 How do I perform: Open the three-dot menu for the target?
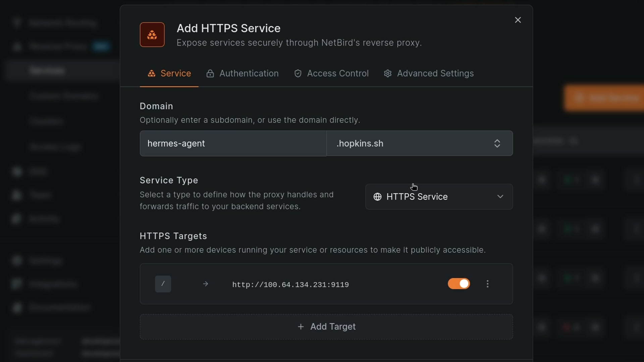click(487, 284)
